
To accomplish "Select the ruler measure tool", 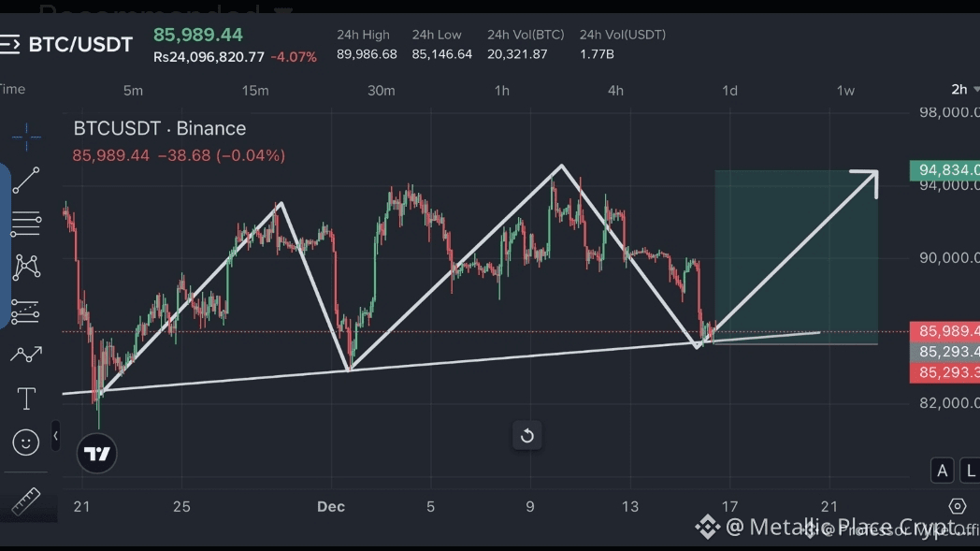I will point(26,501).
